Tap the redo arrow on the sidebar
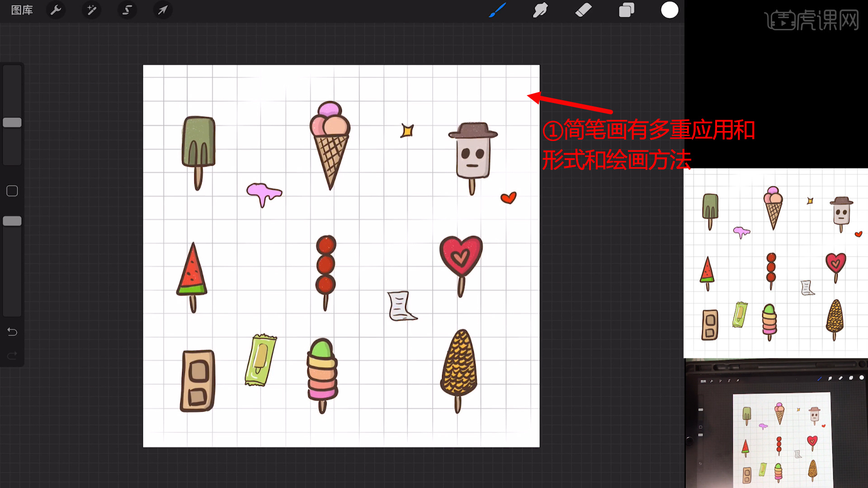This screenshot has width=868, height=488. tap(13, 355)
